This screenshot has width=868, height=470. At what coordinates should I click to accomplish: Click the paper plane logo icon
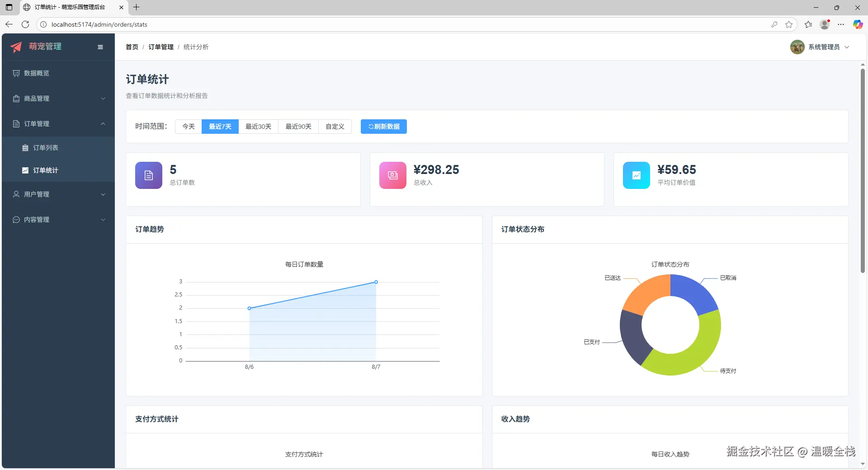coord(16,47)
